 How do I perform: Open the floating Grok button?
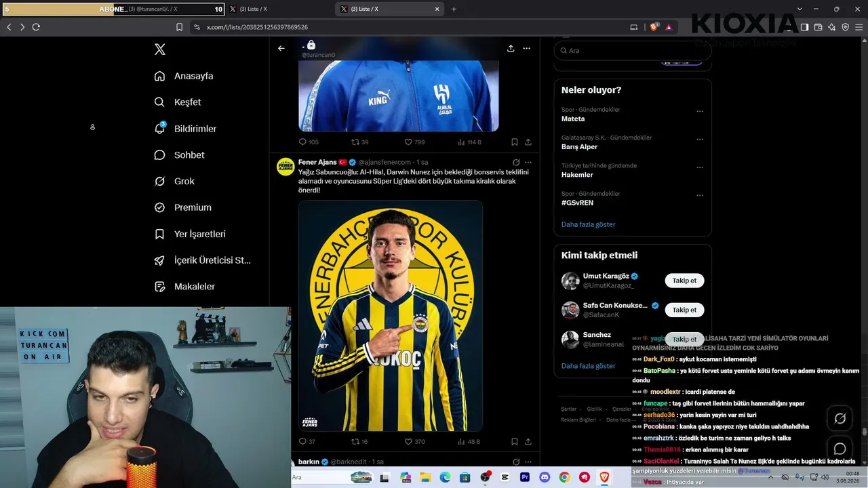(x=840, y=419)
